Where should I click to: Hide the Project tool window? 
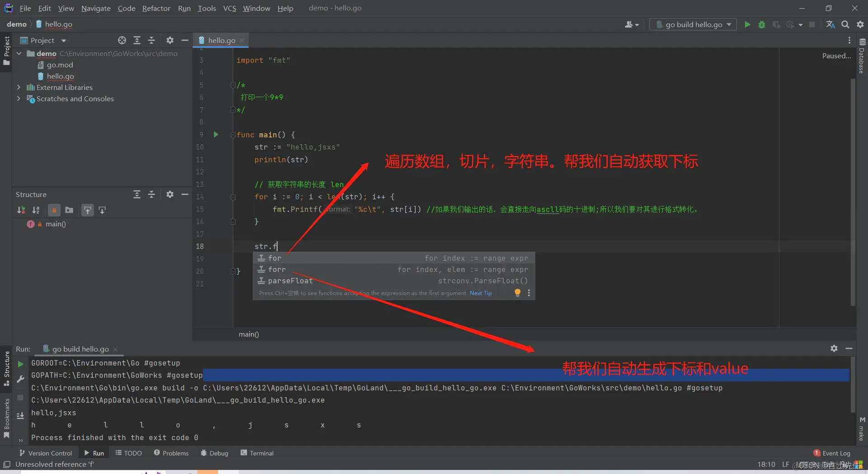click(184, 40)
